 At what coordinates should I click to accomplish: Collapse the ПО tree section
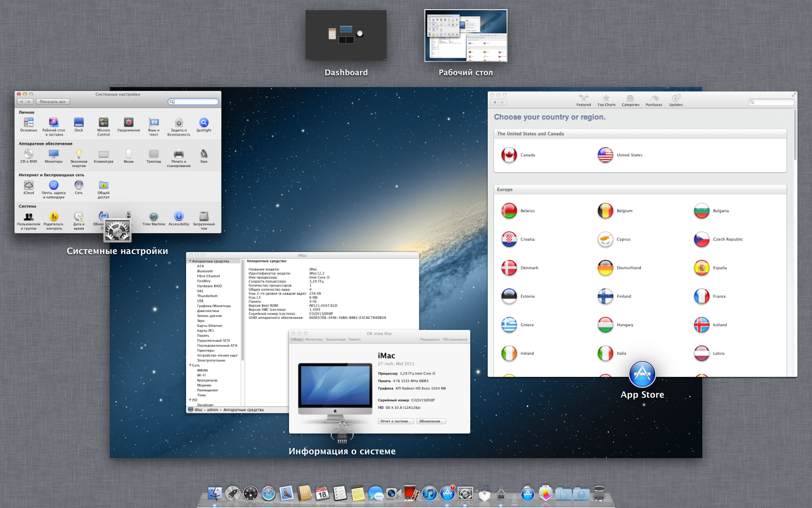[190, 400]
